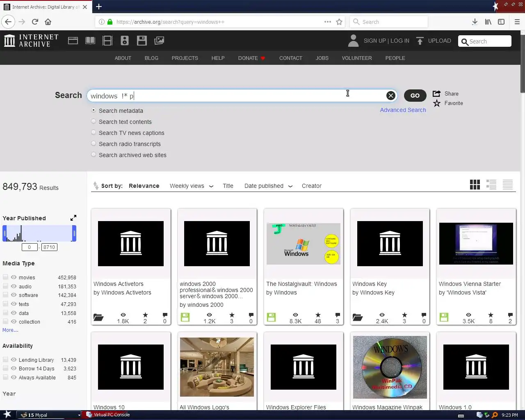
Task: Click the left handle of year slider
Action: coord(5,233)
